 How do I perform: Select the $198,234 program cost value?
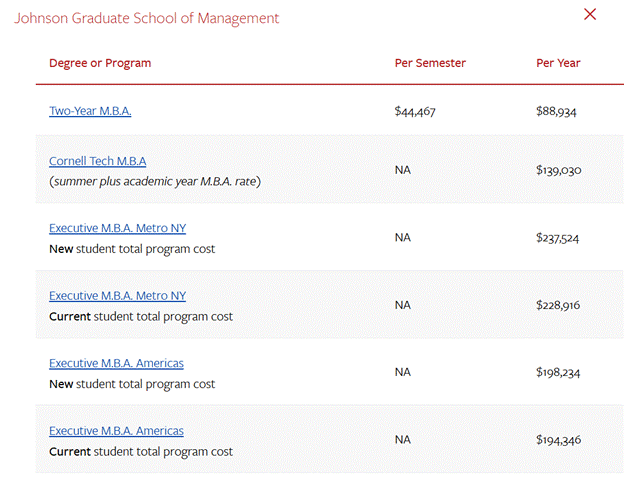coord(558,372)
